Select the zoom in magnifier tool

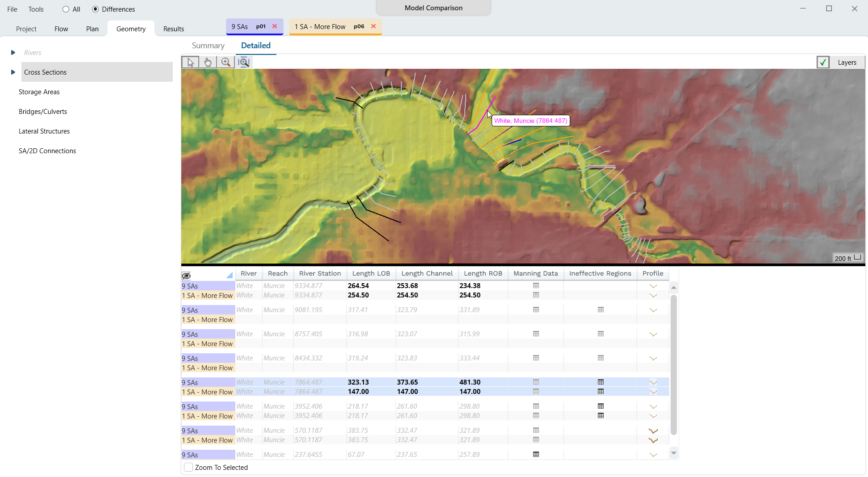(x=225, y=62)
